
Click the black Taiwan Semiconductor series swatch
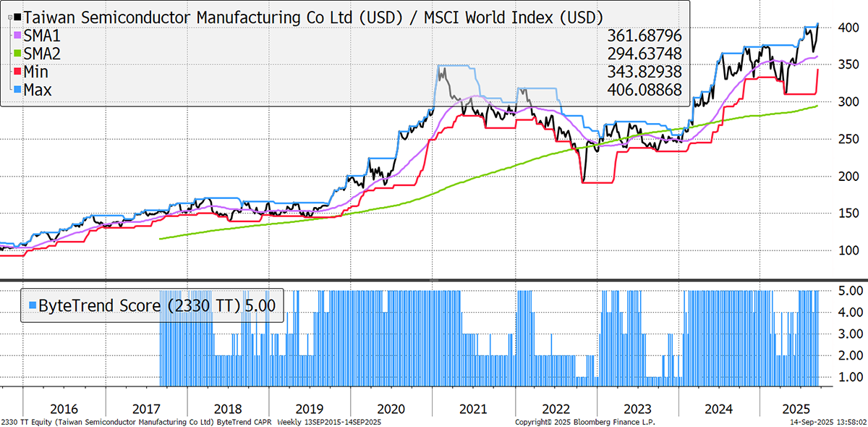click(x=18, y=17)
